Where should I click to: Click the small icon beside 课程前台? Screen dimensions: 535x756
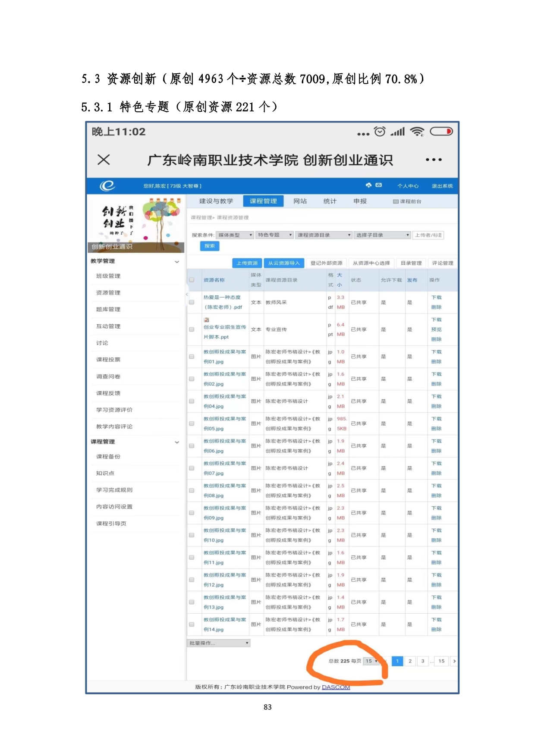396,201
